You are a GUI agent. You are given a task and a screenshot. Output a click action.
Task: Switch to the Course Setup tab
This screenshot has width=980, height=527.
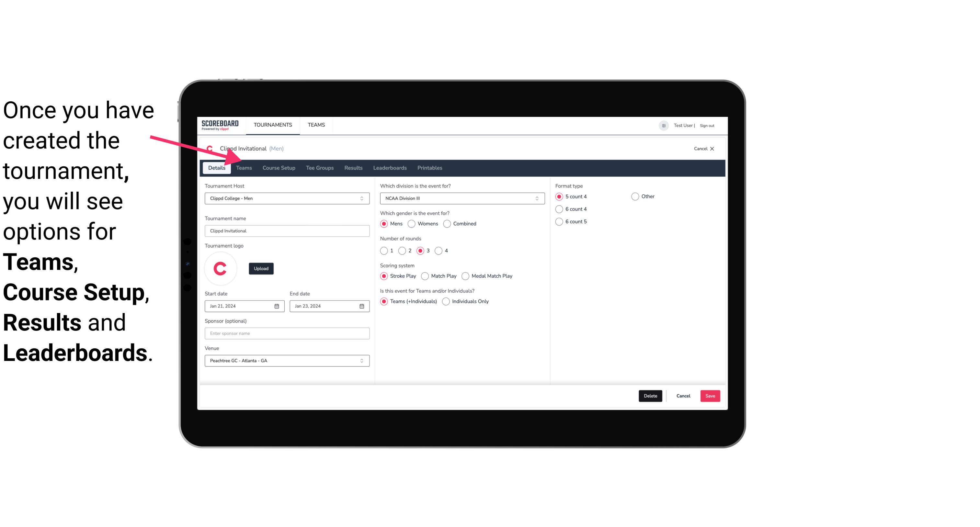pyautogui.click(x=279, y=167)
